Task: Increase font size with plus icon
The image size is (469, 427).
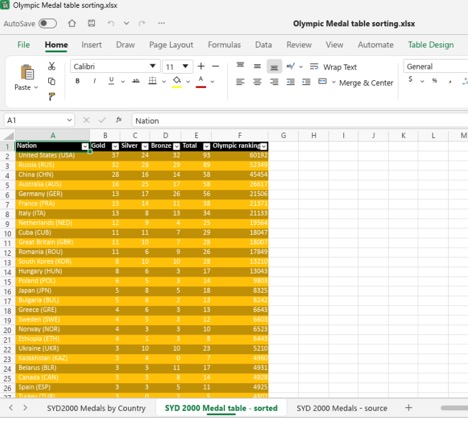Action: pyautogui.click(x=201, y=66)
